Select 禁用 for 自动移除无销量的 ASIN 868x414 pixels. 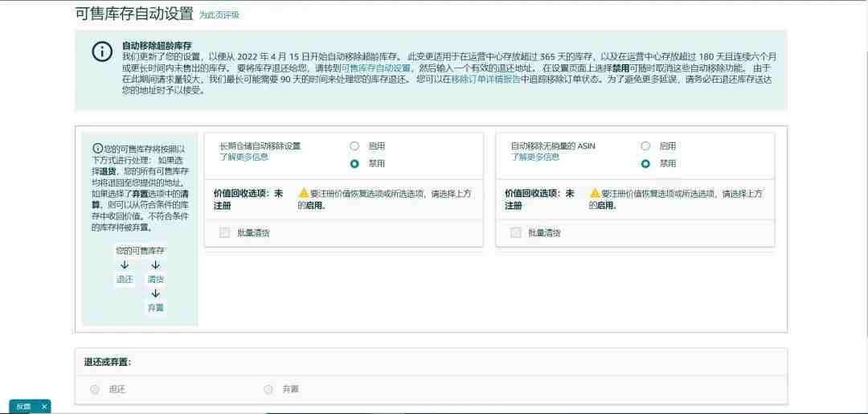coord(645,164)
